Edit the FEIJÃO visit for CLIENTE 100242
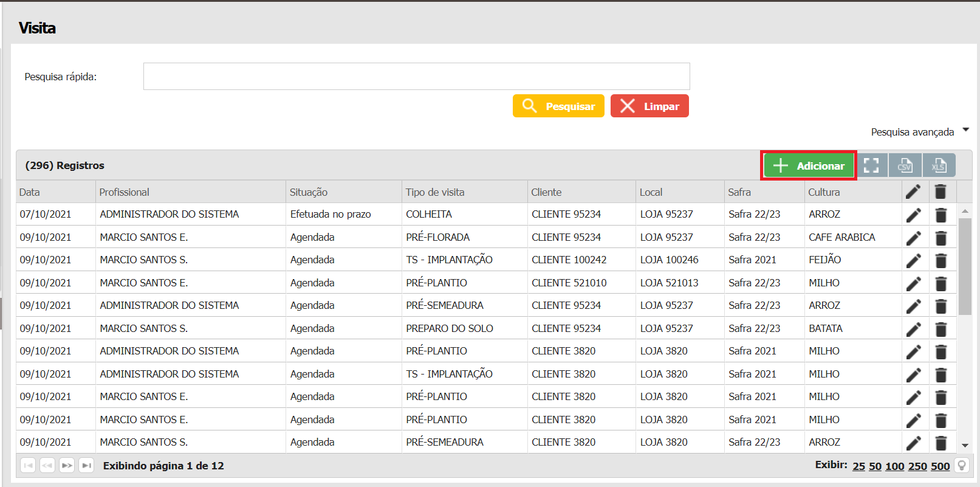The width and height of the screenshot is (980, 487). (913, 260)
